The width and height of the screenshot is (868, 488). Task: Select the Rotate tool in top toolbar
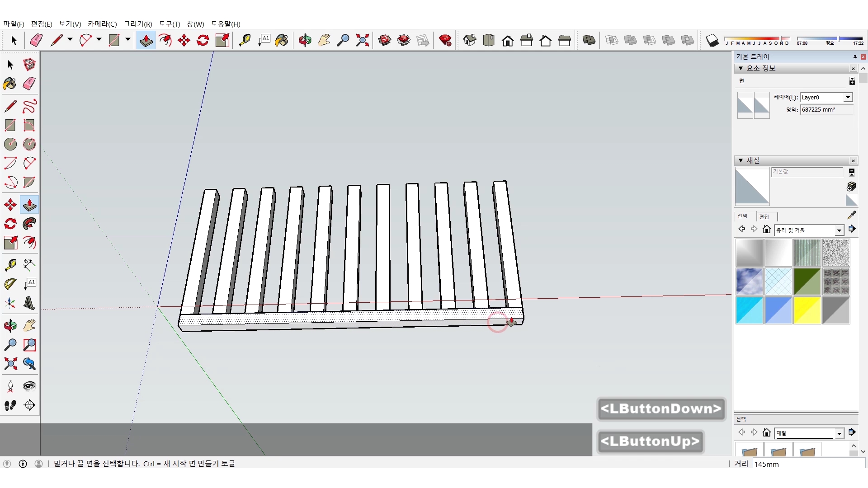203,40
